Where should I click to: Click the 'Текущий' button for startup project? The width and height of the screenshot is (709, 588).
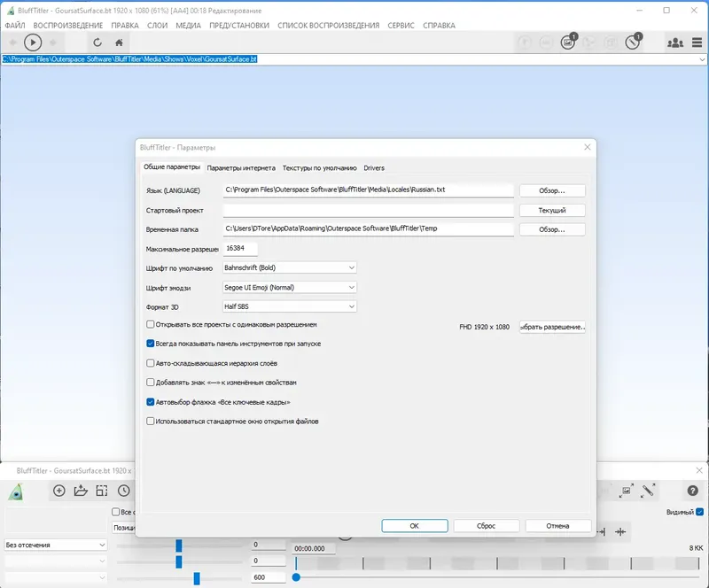pos(552,210)
